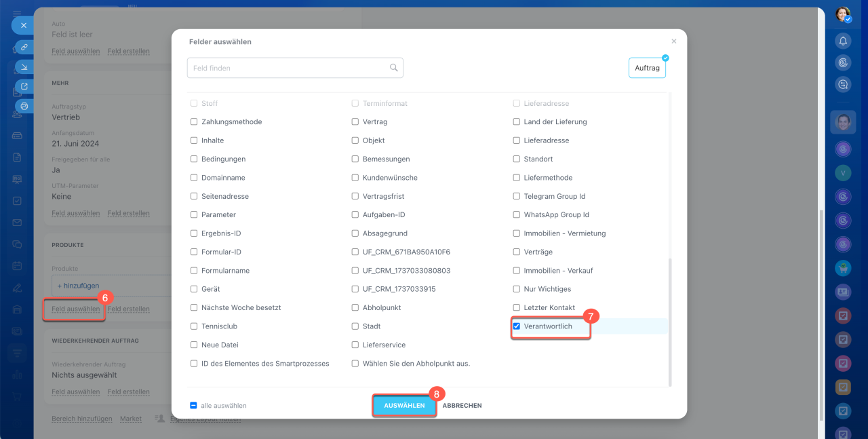This screenshot has width=868, height=439.
Task: Check the Kundenwünsche checkbox
Action: [x=355, y=178]
